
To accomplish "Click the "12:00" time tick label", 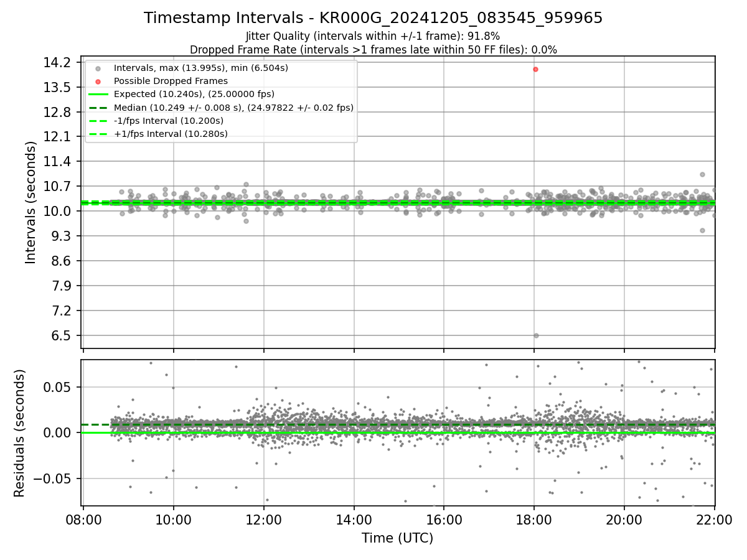I will point(264,520).
